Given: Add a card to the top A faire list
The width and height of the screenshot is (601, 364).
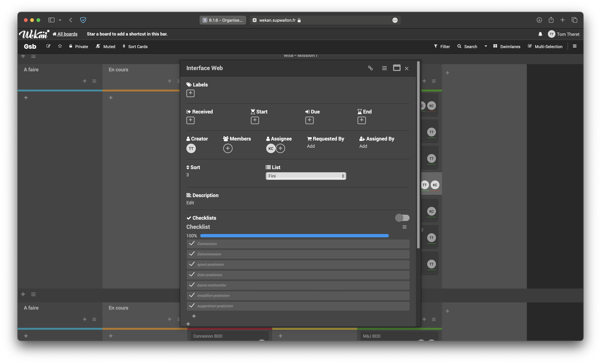Looking at the screenshot, I should 85,81.
